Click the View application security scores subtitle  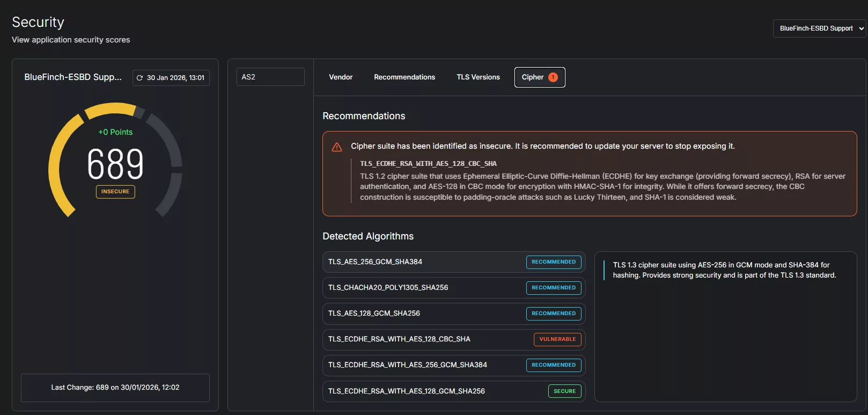[x=71, y=40]
